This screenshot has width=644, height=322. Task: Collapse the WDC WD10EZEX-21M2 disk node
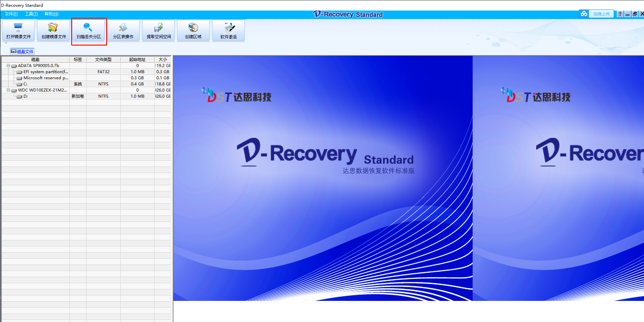pos(8,90)
